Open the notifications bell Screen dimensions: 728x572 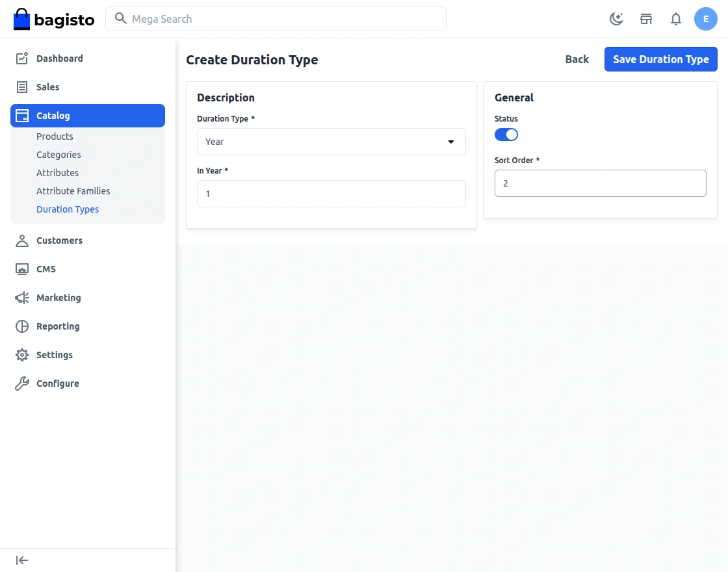click(676, 19)
